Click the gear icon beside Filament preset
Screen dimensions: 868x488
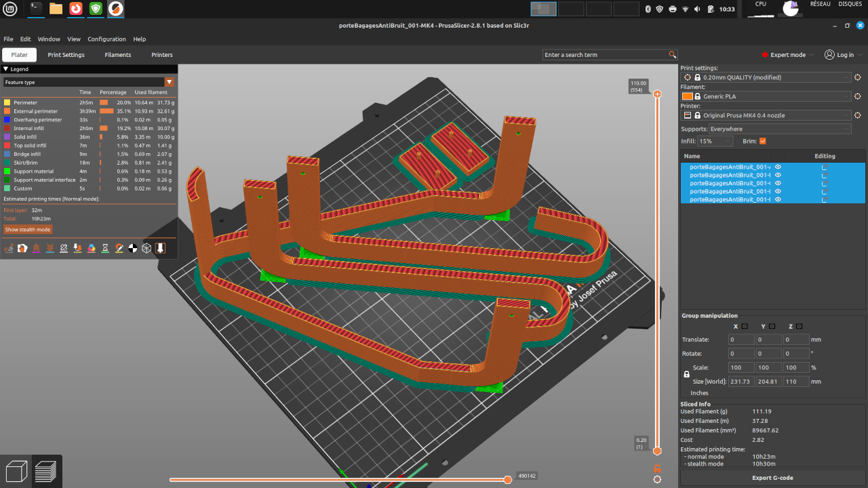pos(857,96)
